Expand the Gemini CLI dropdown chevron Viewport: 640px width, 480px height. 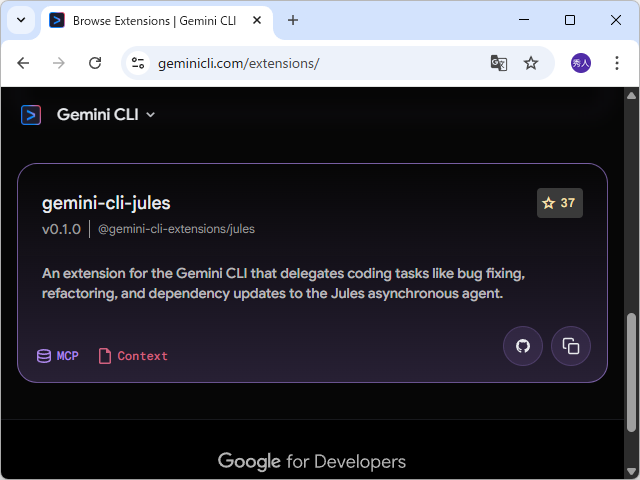pos(151,115)
